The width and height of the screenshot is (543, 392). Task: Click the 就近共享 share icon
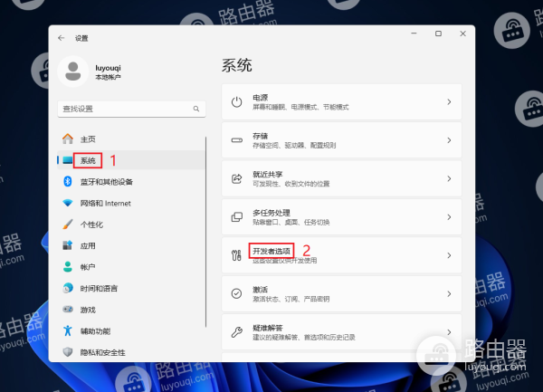[236, 178]
